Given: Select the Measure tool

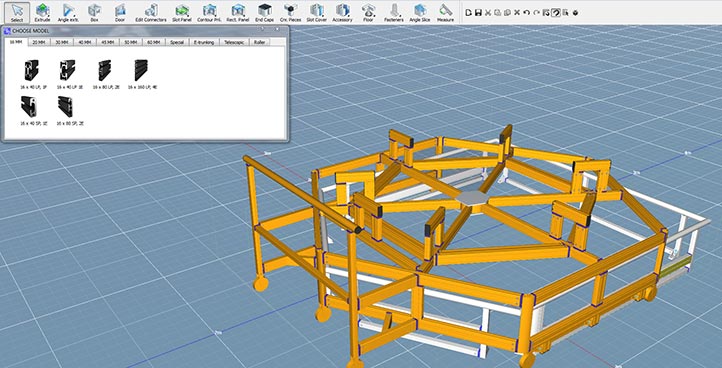Looking at the screenshot, I should 445,12.
